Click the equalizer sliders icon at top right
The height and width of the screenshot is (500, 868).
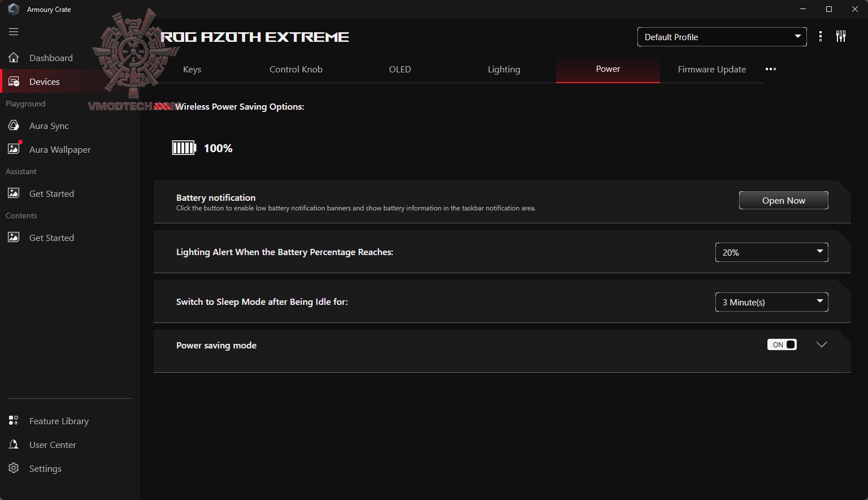(841, 37)
